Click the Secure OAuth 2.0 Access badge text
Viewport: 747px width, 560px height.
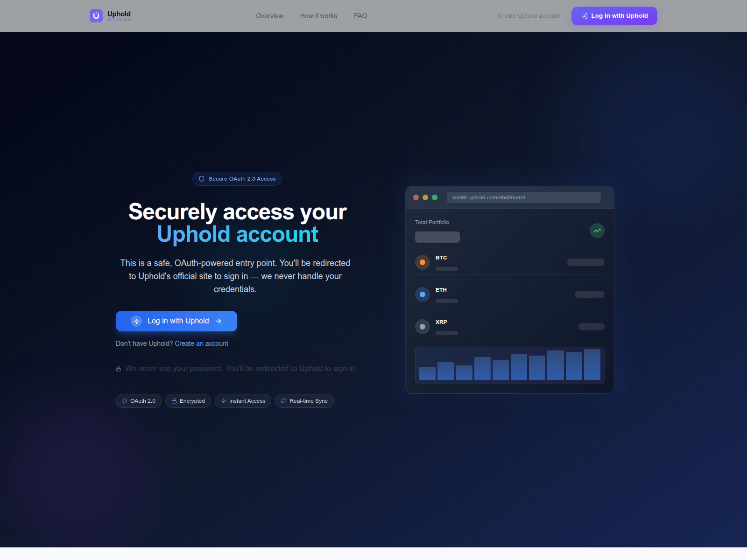242,179
